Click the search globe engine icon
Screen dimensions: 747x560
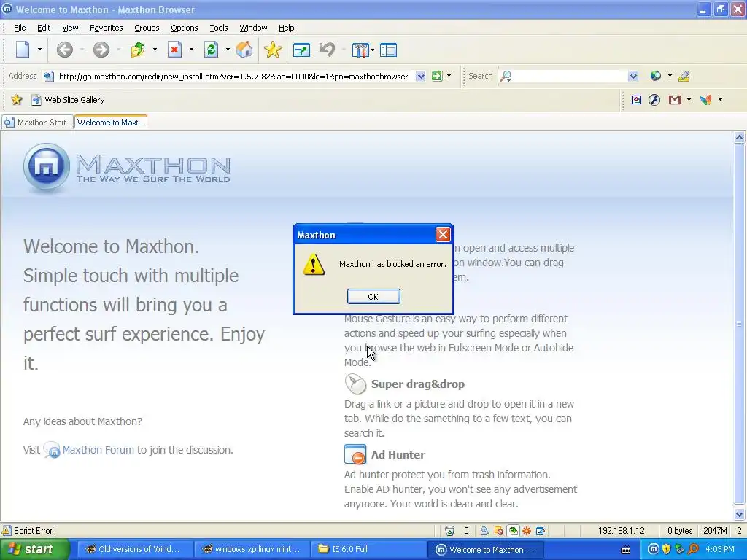[656, 76]
